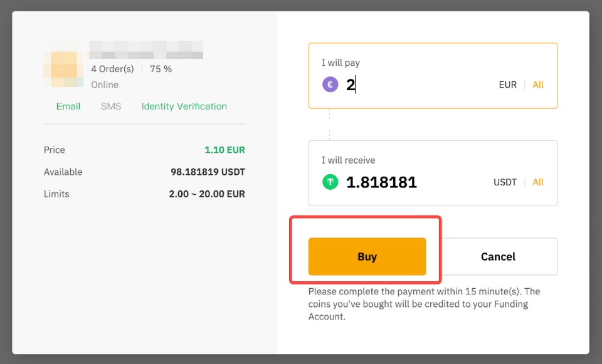The image size is (602, 364).
Task: Click the SMS verification label
Action: [111, 107]
